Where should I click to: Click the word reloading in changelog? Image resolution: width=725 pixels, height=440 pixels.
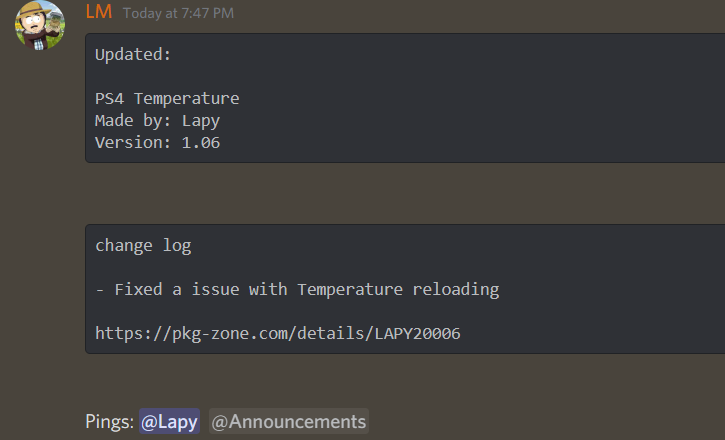(455, 290)
